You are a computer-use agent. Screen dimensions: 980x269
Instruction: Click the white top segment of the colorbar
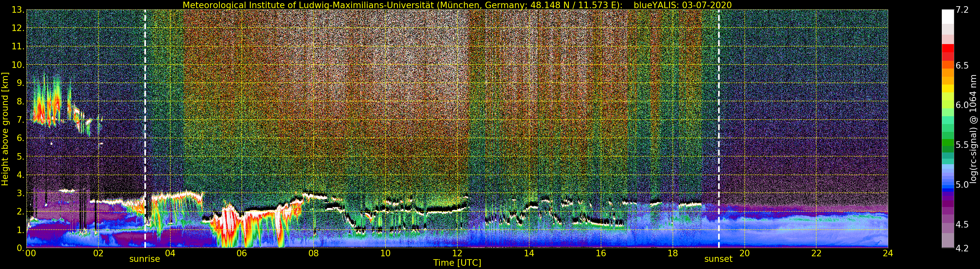coord(948,16)
